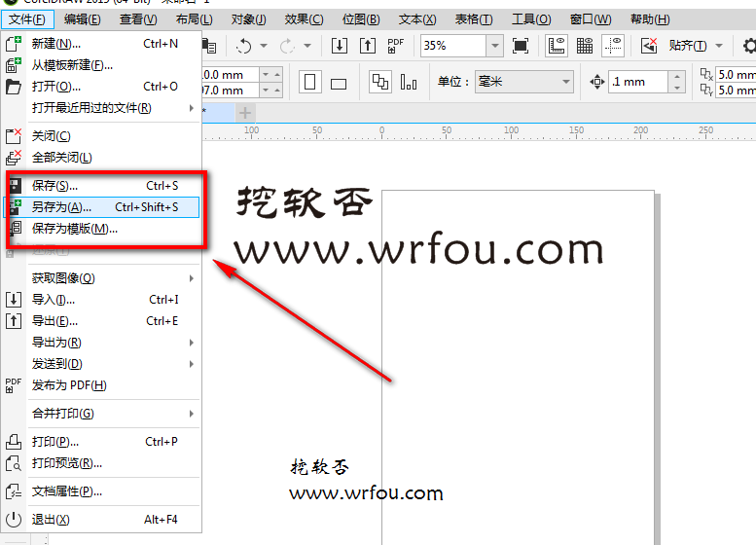Click the Export icon in the toolbar

[x=368, y=46]
